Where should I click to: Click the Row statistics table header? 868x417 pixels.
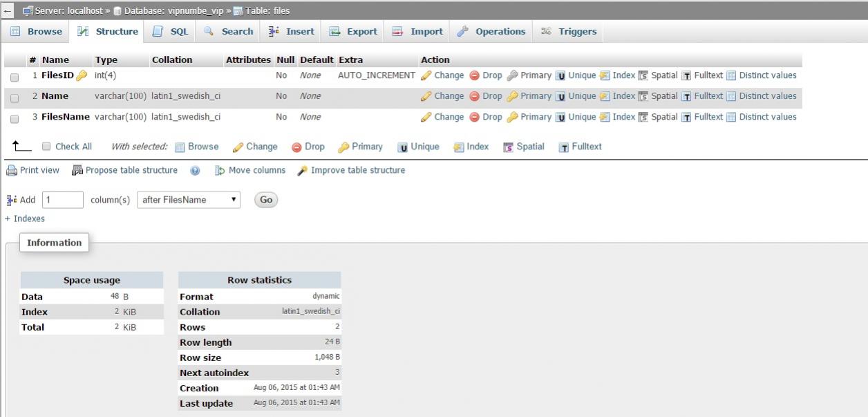point(260,280)
